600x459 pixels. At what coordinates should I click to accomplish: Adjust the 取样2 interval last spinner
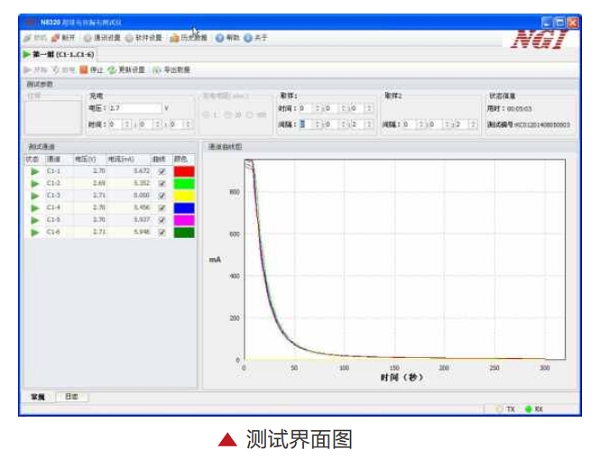click(471, 125)
